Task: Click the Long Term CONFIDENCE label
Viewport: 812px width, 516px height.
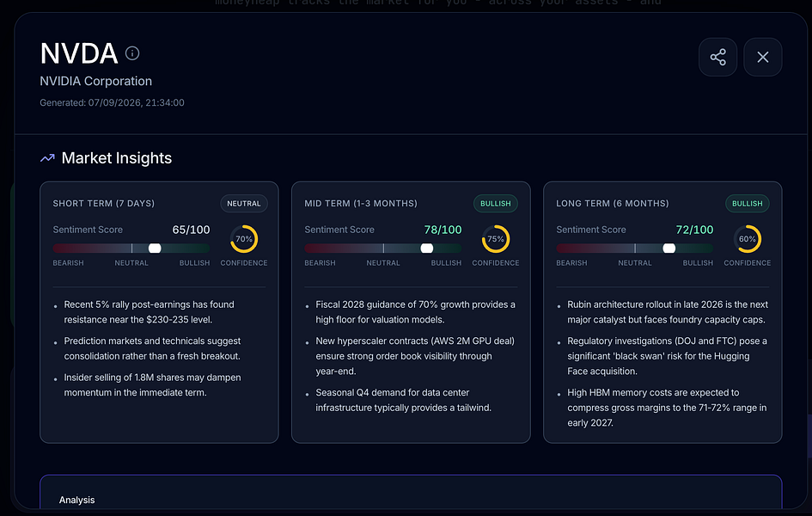Action: (x=748, y=263)
